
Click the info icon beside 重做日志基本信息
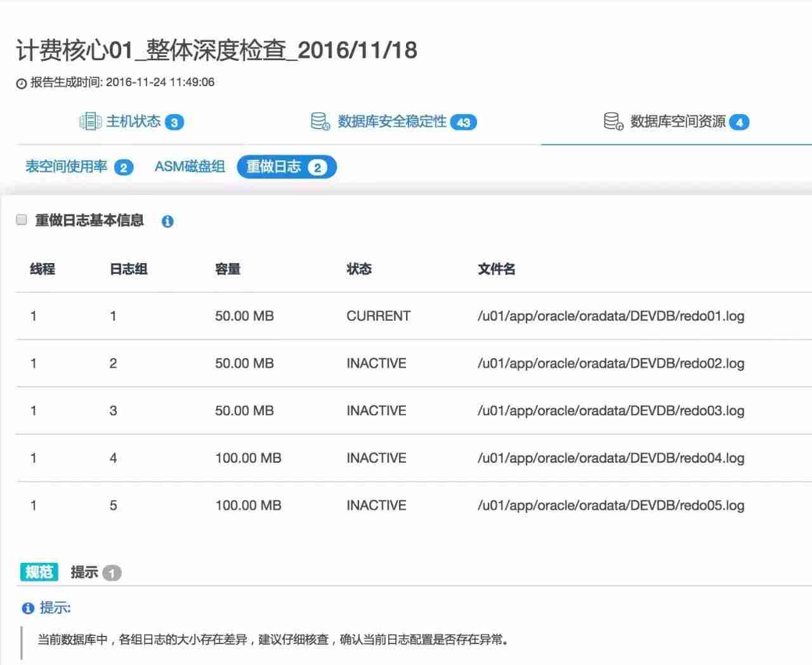(167, 221)
